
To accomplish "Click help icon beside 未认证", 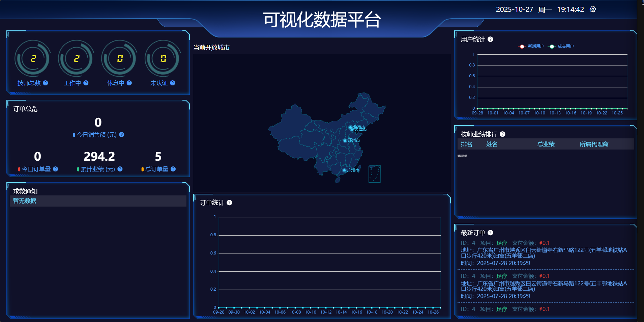I will click(x=173, y=83).
